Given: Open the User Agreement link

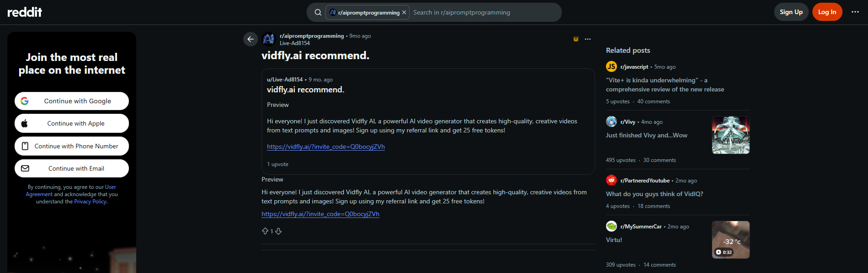Looking at the screenshot, I should click(71, 191).
